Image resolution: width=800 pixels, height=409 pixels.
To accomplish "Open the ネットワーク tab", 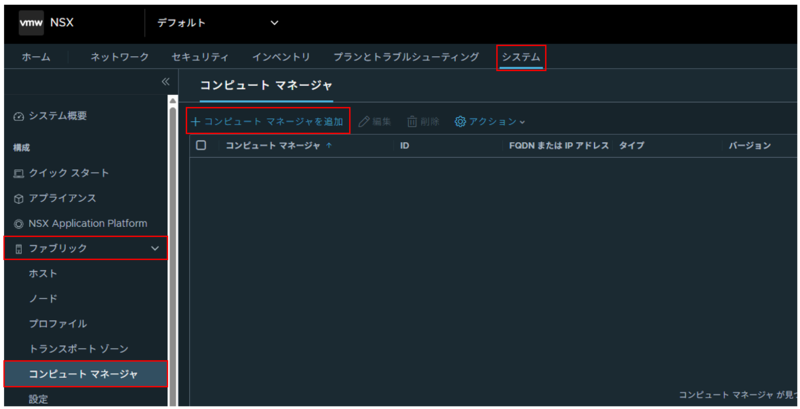I will [x=119, y=57].
